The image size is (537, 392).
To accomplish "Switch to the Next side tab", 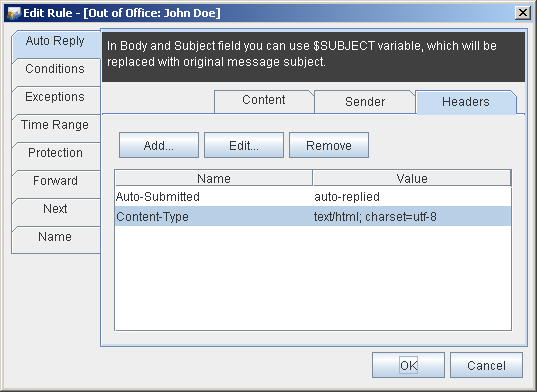I will [x=56, y=212].
